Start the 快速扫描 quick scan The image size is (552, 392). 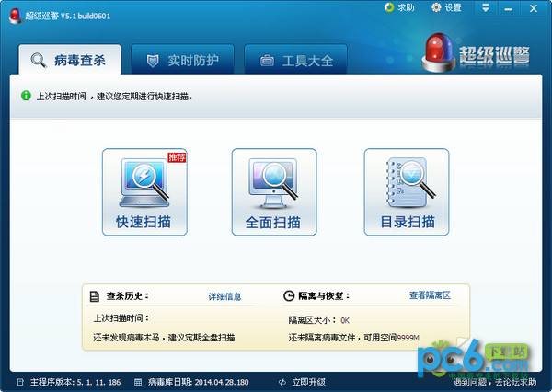(x=144, y=192)
